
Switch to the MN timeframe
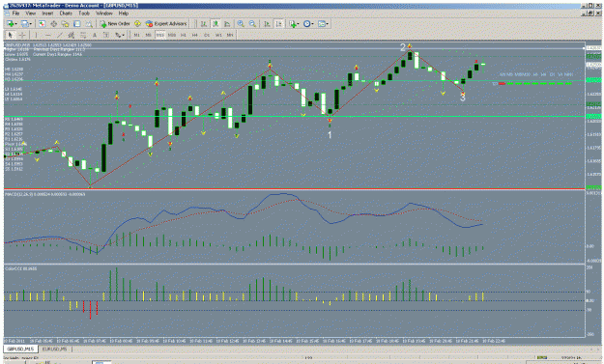(x=230, y=35)
